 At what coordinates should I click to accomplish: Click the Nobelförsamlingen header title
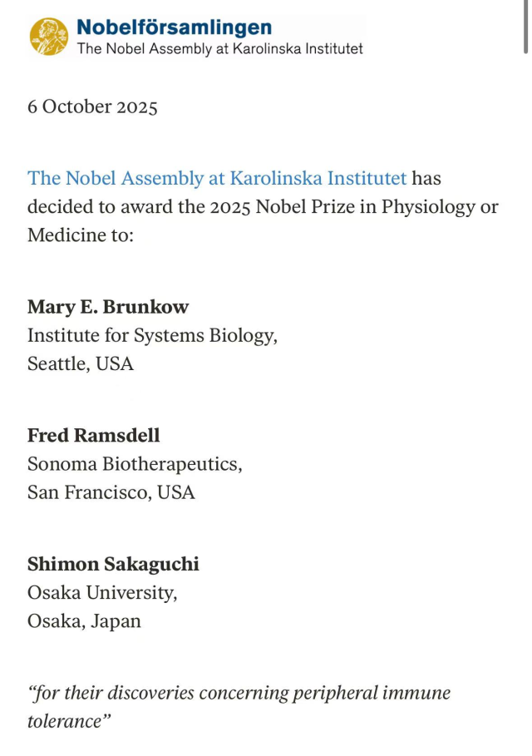pos(174,27)
